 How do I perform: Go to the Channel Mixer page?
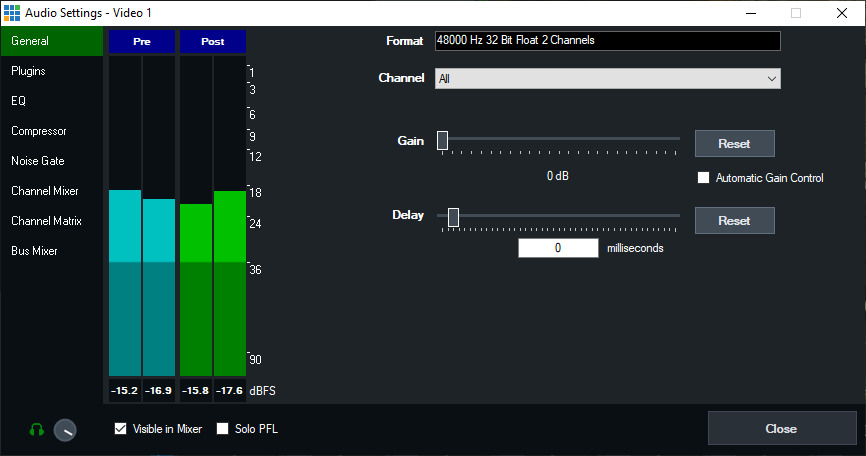(x=44, y=191)
